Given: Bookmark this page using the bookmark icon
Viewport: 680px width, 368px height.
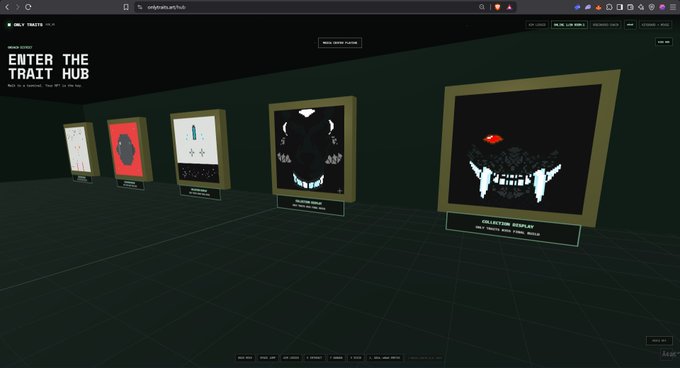Looking at the screenshot, I should point(126,7).
